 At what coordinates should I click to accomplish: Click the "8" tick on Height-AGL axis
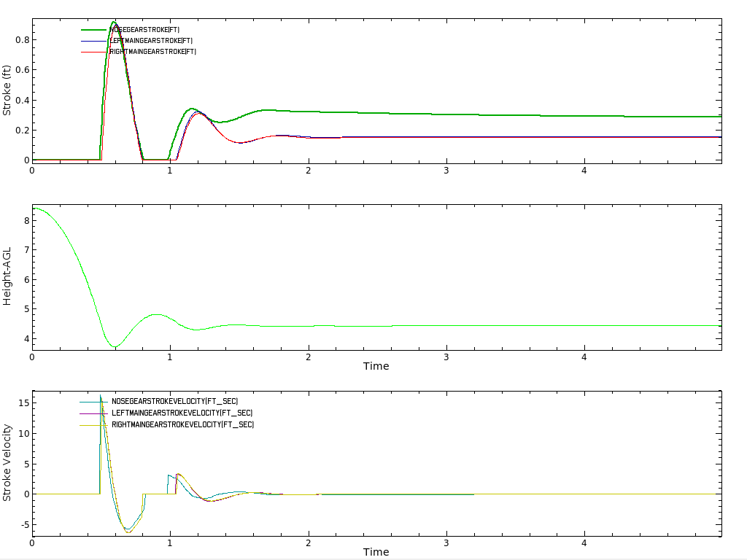pos(26,220)
